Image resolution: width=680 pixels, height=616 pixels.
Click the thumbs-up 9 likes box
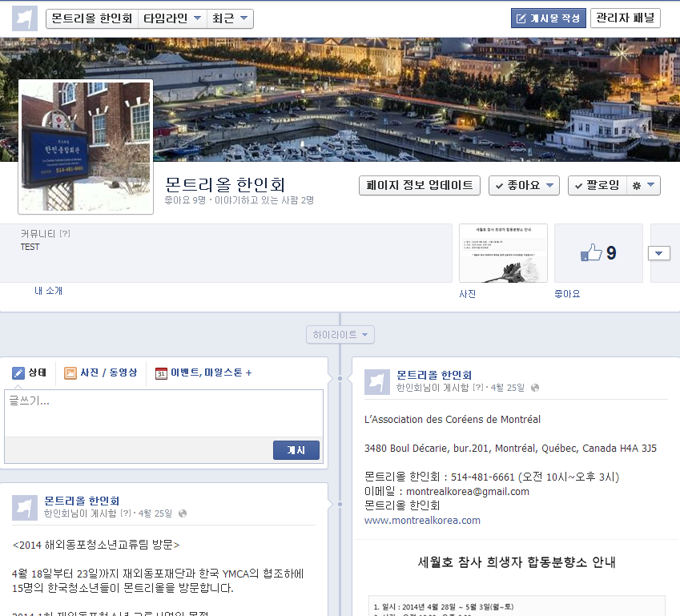pos(598,253)
